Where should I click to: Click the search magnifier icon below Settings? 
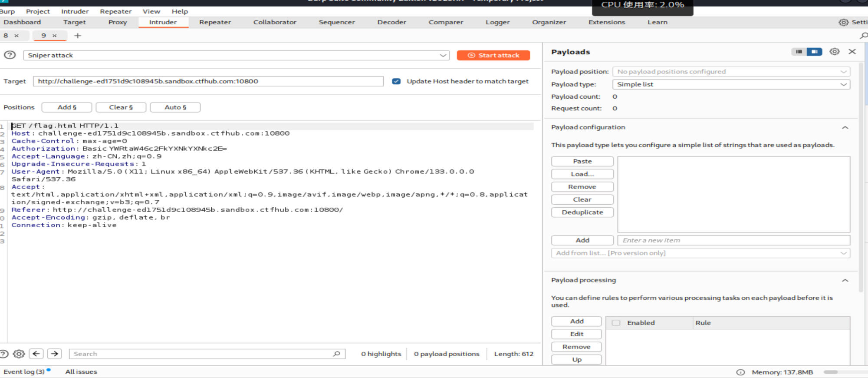pos(864,36)
